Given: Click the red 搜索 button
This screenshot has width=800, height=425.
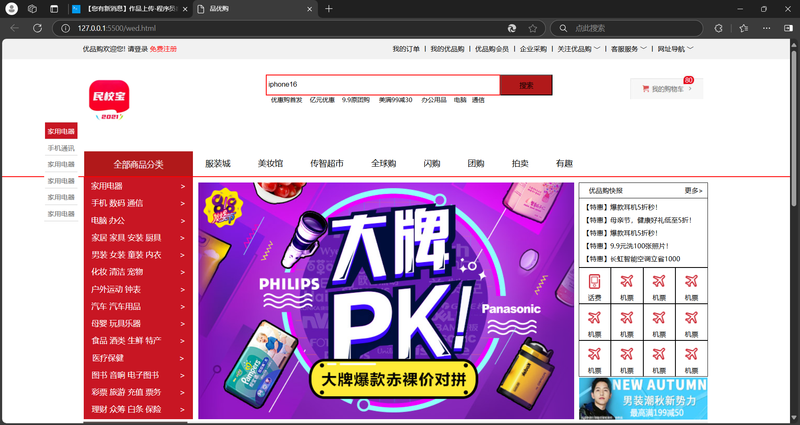Looking at the screenshot, I should pyautogui.click(x=526, y=85).
